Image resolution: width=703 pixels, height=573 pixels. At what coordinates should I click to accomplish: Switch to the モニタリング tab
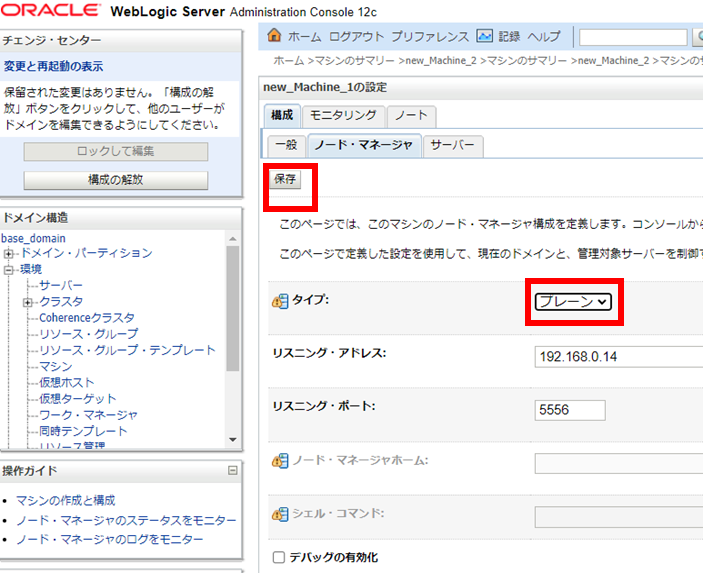(x=342, y=115)
